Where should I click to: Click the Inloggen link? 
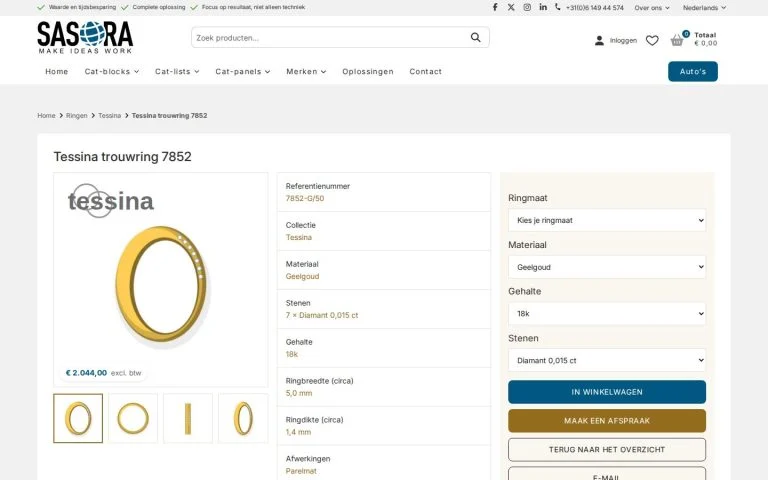623,41
